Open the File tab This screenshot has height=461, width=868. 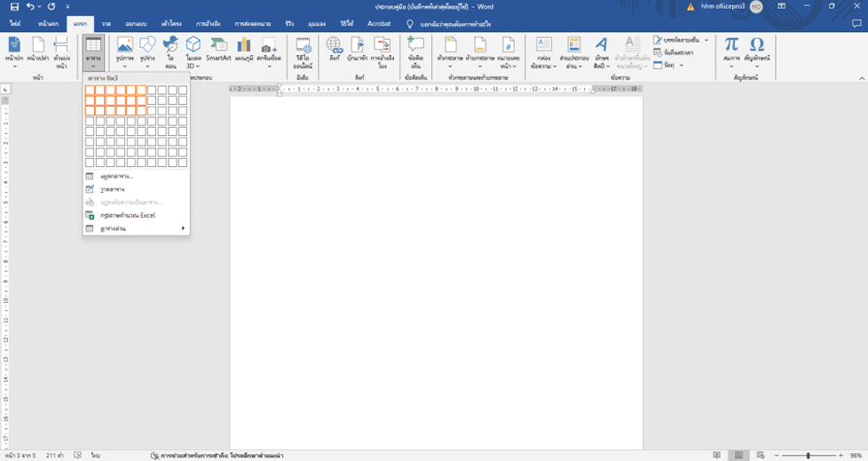(x=15, y=23)
